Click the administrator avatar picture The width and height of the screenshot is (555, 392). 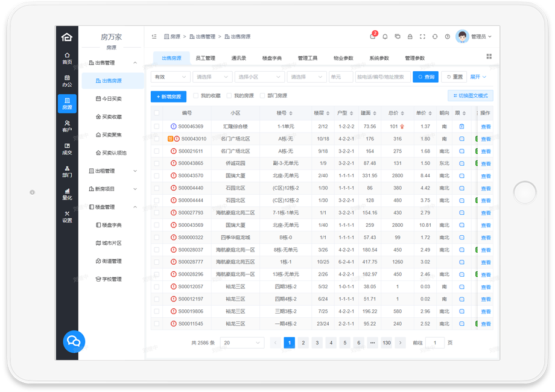click(x=462, y=36)
